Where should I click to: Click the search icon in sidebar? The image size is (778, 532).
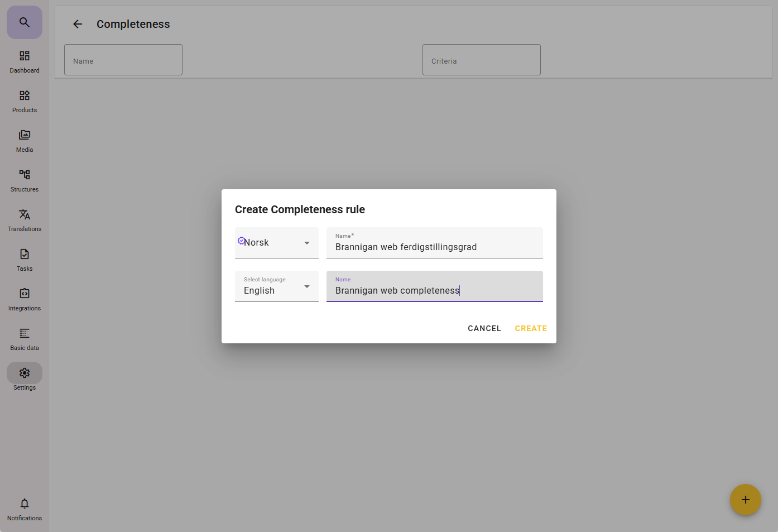[25, 22]
